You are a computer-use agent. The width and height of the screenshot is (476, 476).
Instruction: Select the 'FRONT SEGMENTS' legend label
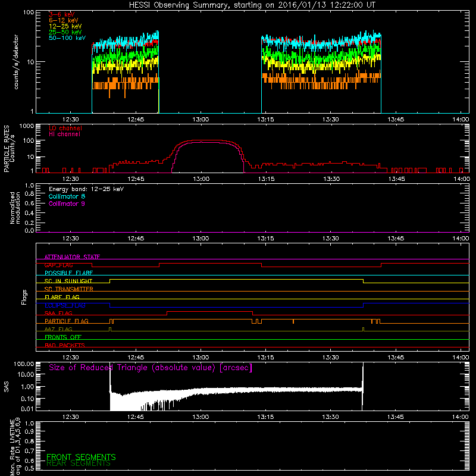[x=81, y=457]
